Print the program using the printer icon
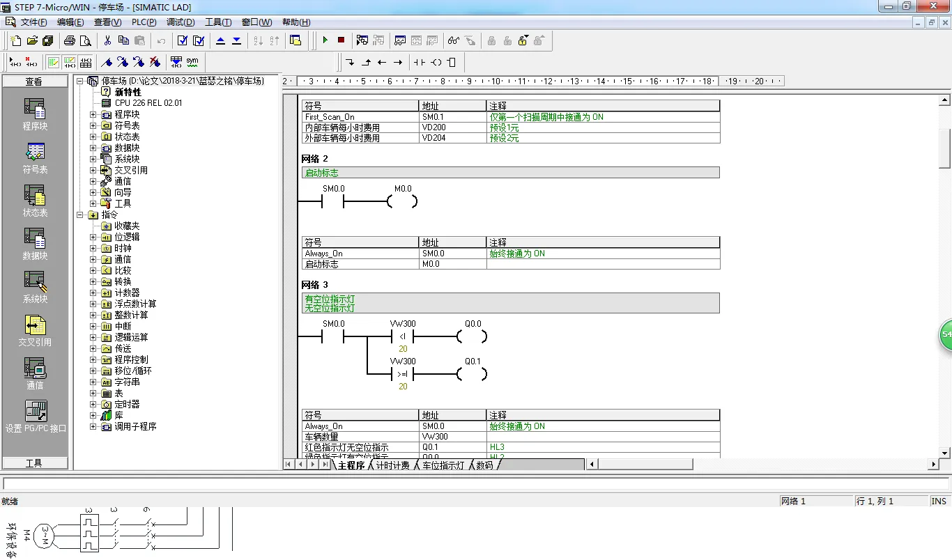This screenshot has width=952, height=560. pyautogui.click(x=70, y=40)
